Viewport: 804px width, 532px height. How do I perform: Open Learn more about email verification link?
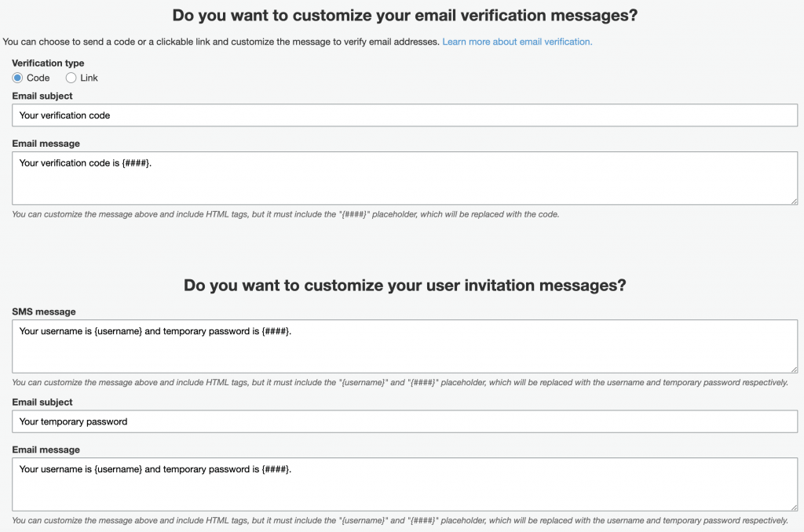[x=517, y=42]
